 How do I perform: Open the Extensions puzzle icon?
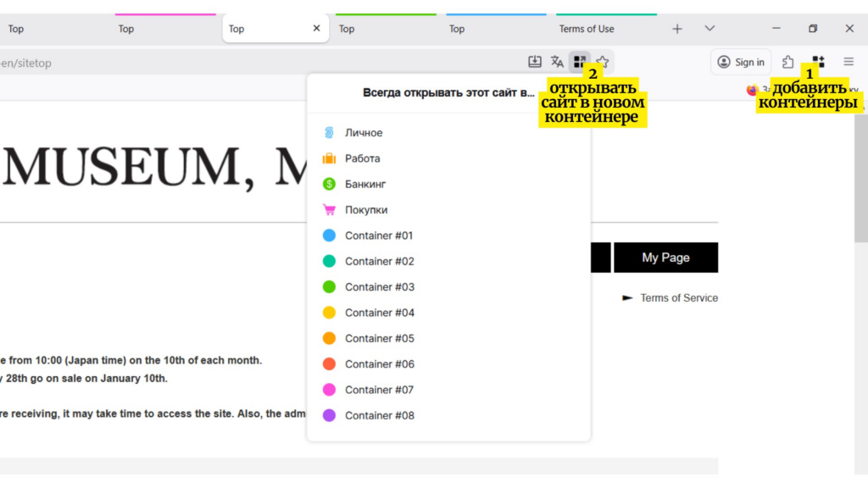click(787, 62)
